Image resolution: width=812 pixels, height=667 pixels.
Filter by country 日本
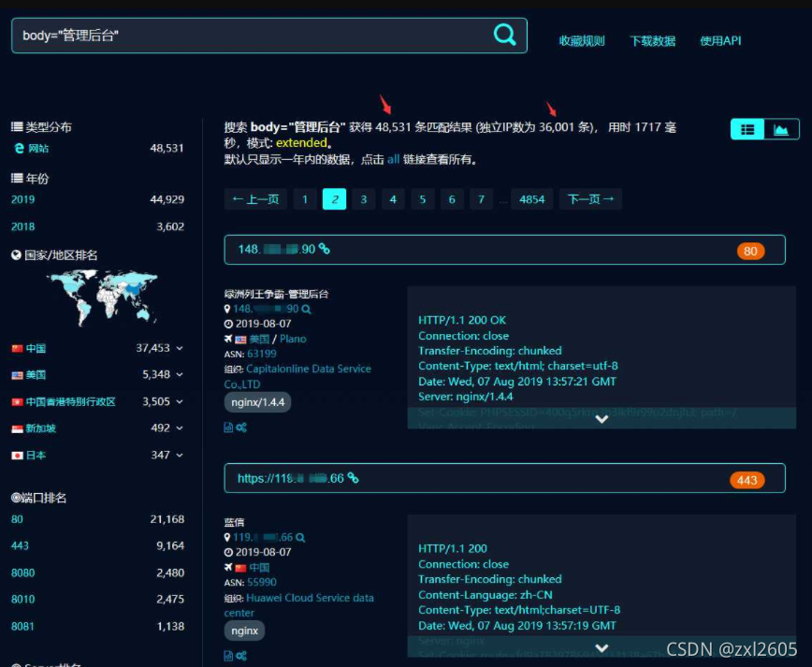[36, 456]
